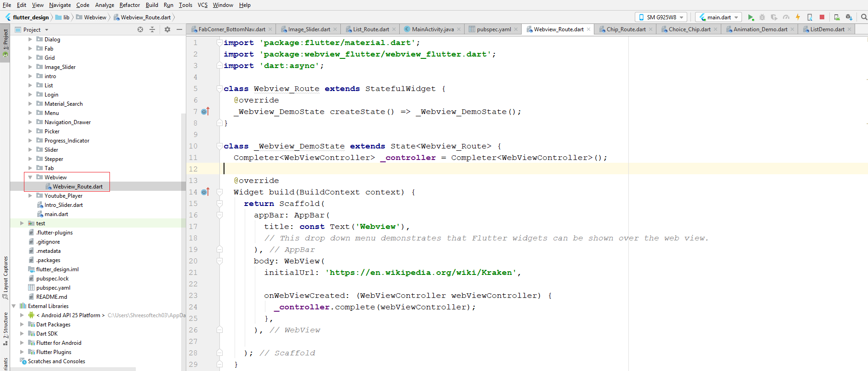The width and height of the screenshot is (868, 371).
Task: Open the main.dart run configuration dropdown
Action: click(x=719, y=17)
